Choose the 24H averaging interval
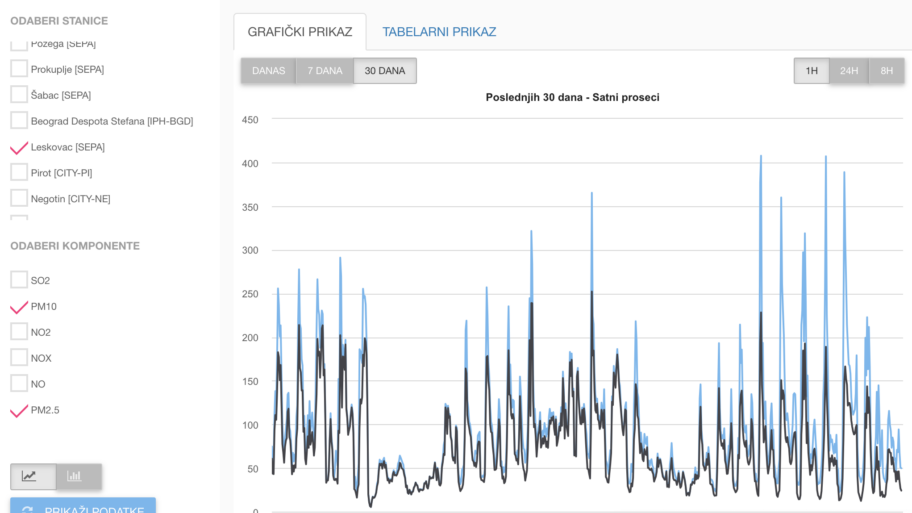912x513 pixels. pos(849,71)
